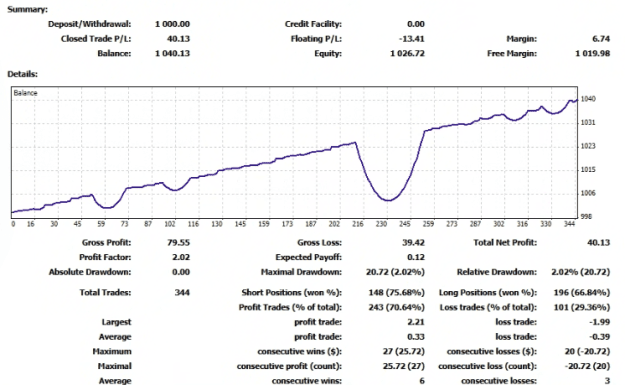Select the Short Positions value 148 (75.68%)
Image resolution: width=625 pixels, height=385 pixels.
tap(396, 293)
